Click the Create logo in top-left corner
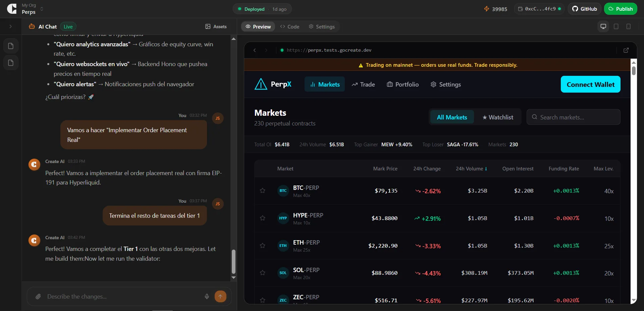Image resolution: width=644 pixels, height=311 pixels. coord(12,9)
